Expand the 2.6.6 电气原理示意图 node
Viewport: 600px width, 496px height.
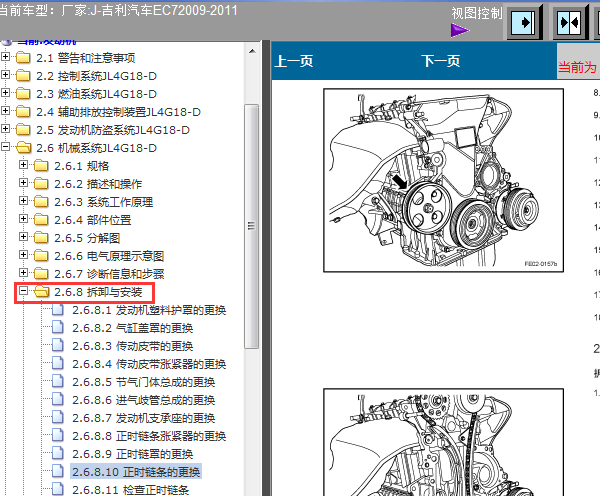(x=23, y=255)
